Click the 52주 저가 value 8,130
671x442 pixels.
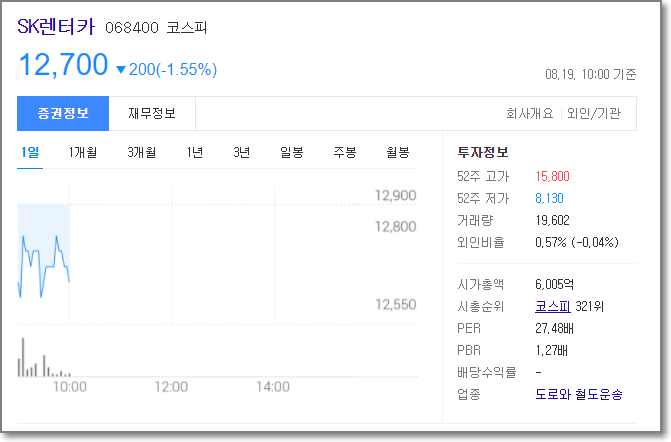(549, 199)
